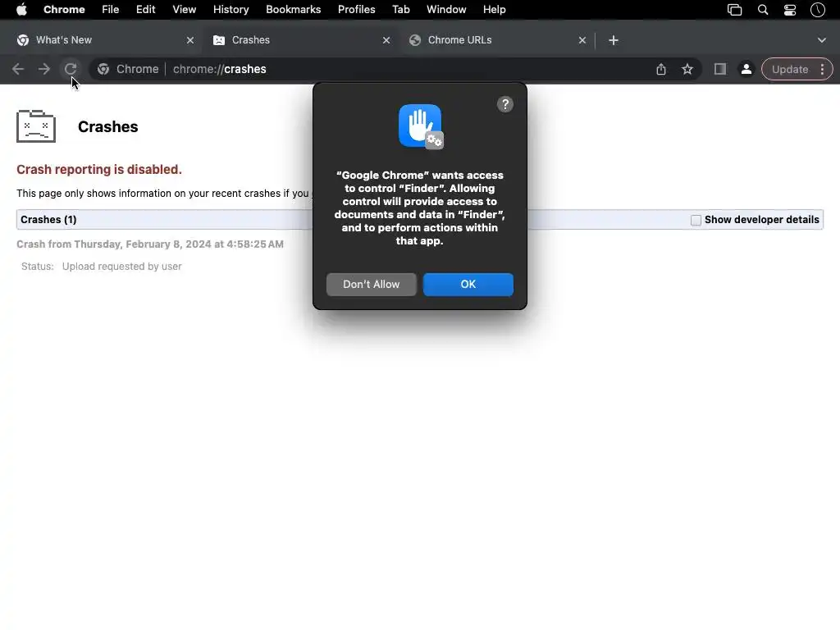Click the Chrome site info icon in address bar
840x630 pixels.
103,69
